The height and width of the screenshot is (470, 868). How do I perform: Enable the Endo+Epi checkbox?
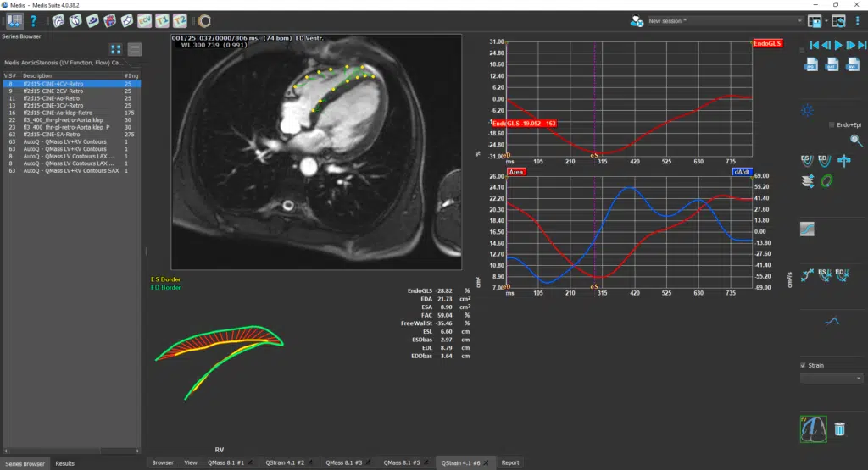click(x=832, y=125)
